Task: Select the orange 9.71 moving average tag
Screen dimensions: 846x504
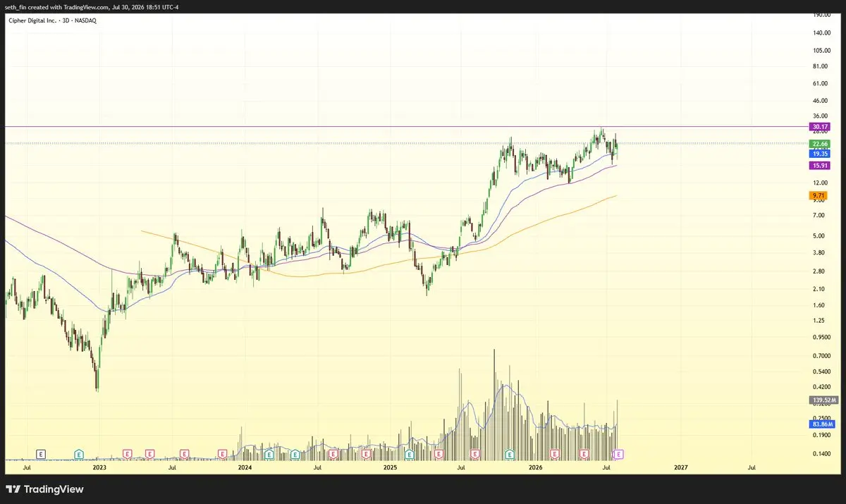Action: [x=817, y=195]
